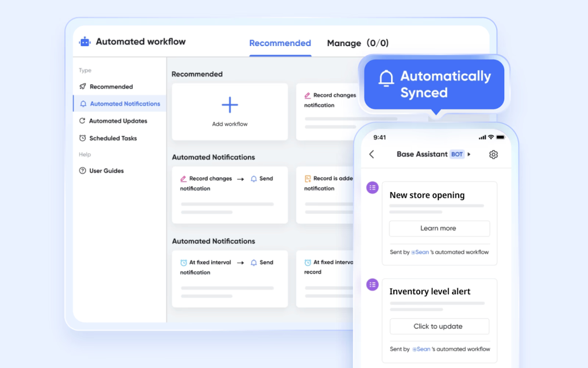This screenshot has height=368, width=588.
Task: Select Automated Notifications in the sidebar
Action: [119, 103]
